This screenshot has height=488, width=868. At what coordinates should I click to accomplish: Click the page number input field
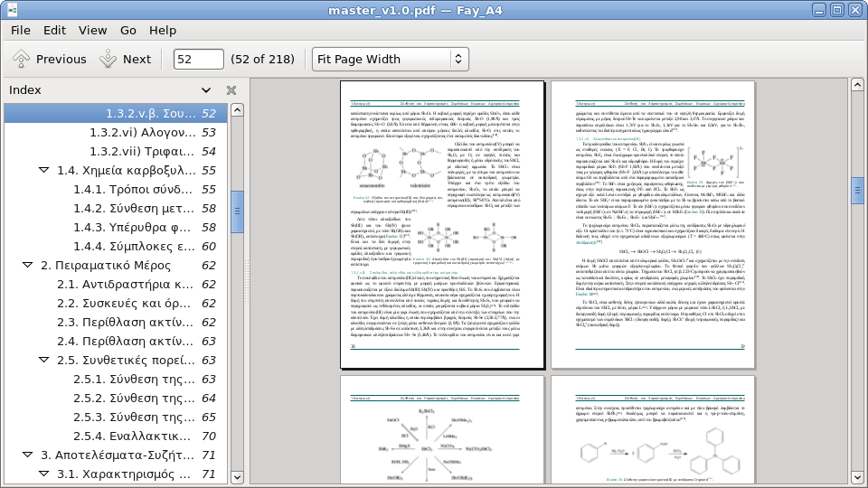[198, 60]
